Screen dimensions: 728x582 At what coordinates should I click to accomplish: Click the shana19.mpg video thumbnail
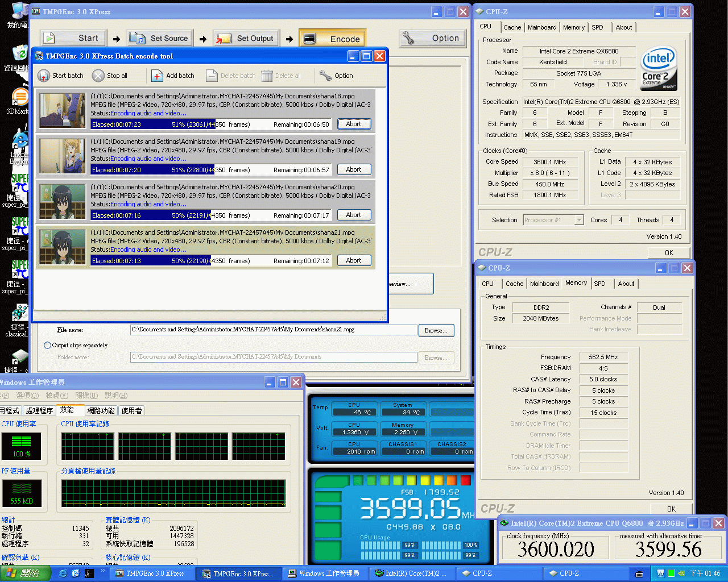(63, 156)
